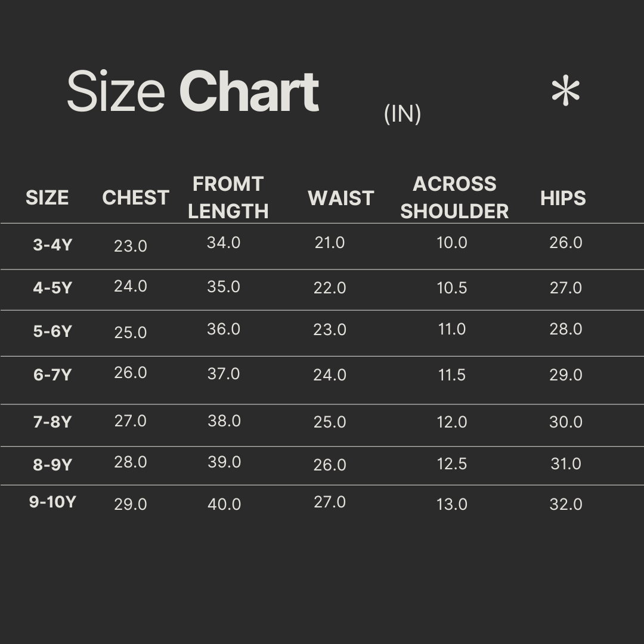
Task: Select the WAIST column header
Action: pyautogui.click(x=340, y=198)
